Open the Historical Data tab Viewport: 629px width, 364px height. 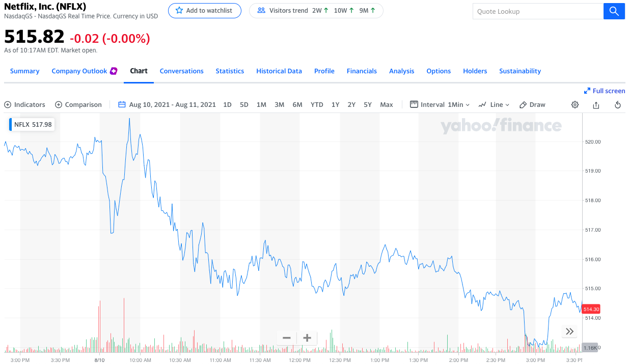279,71
